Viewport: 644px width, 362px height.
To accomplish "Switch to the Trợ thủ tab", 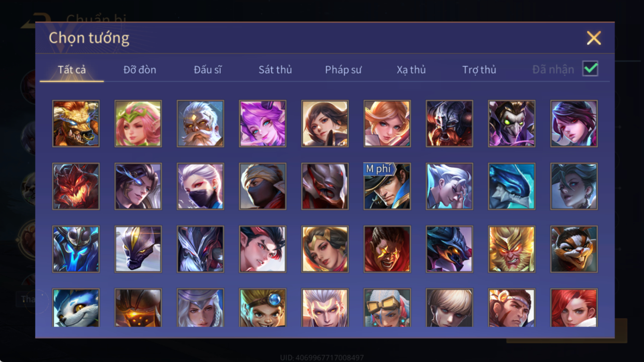I will point(479,70).
